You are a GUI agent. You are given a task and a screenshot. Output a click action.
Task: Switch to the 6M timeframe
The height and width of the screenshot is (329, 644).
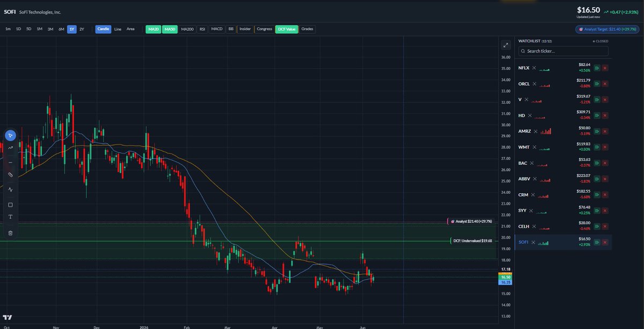61,29
